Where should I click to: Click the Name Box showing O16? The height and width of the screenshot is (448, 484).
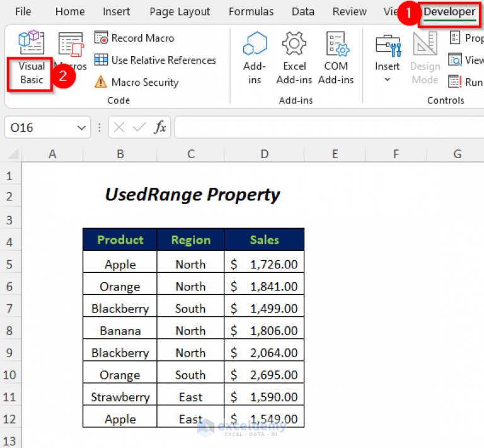[x=40, y=127]
